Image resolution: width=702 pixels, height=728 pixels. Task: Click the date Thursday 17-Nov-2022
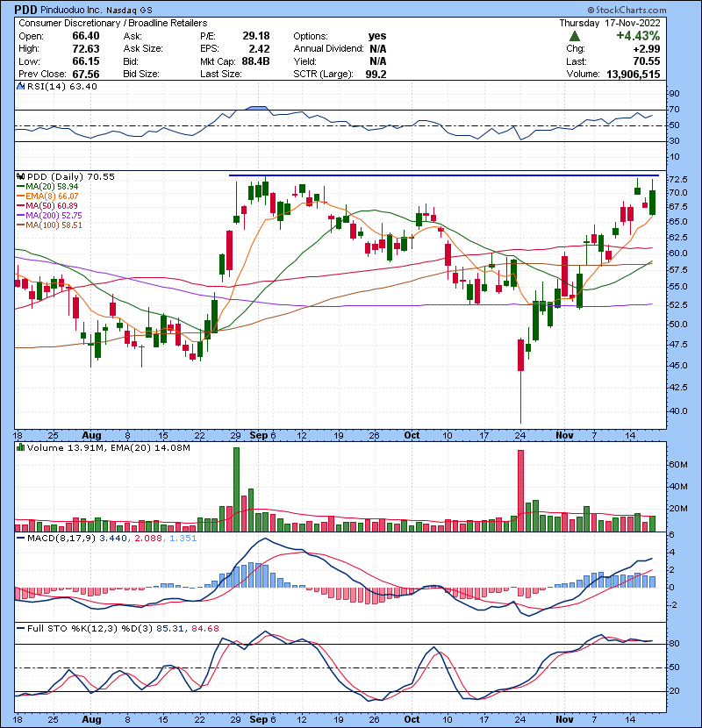coord(610,23)
